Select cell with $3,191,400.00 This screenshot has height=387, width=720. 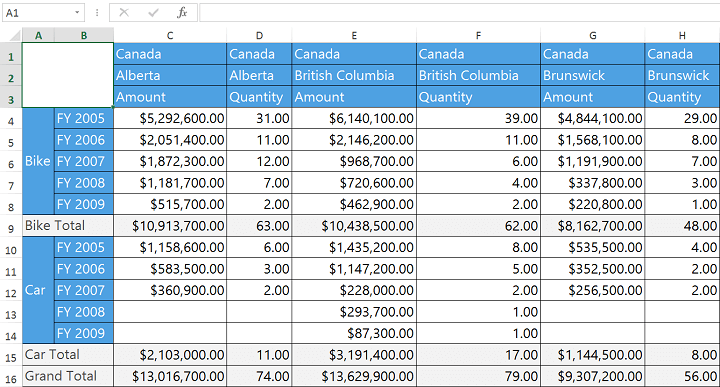[x=354, y=354]
